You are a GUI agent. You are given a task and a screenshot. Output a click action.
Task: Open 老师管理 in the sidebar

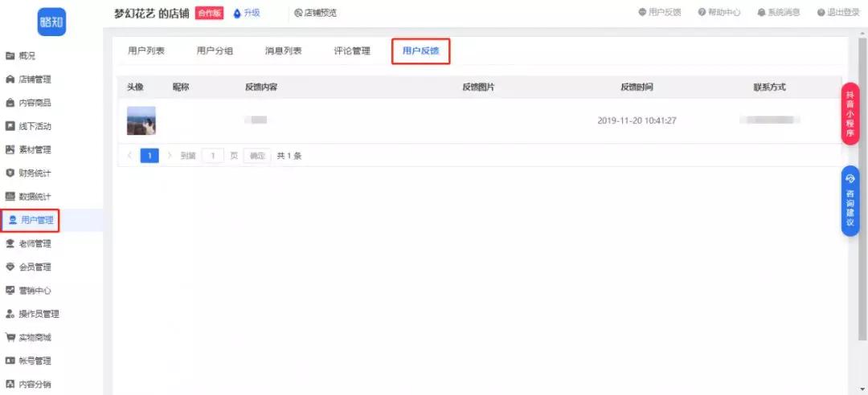[31, 244]
